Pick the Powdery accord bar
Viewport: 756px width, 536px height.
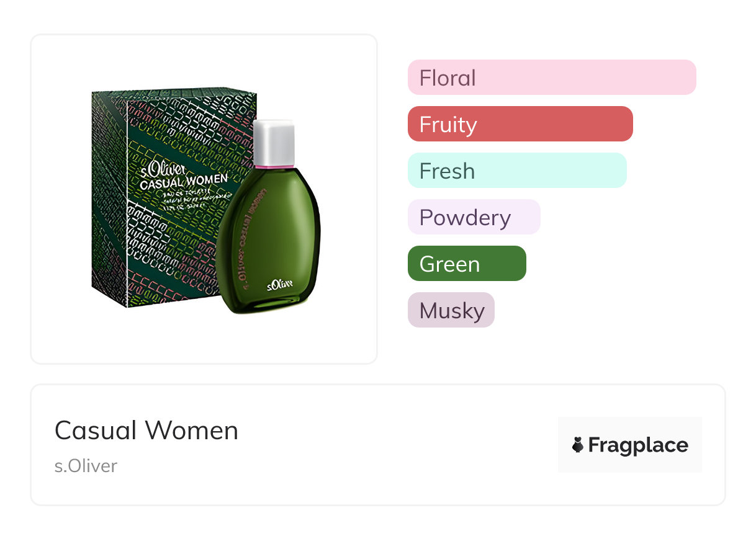click(474, 217)
